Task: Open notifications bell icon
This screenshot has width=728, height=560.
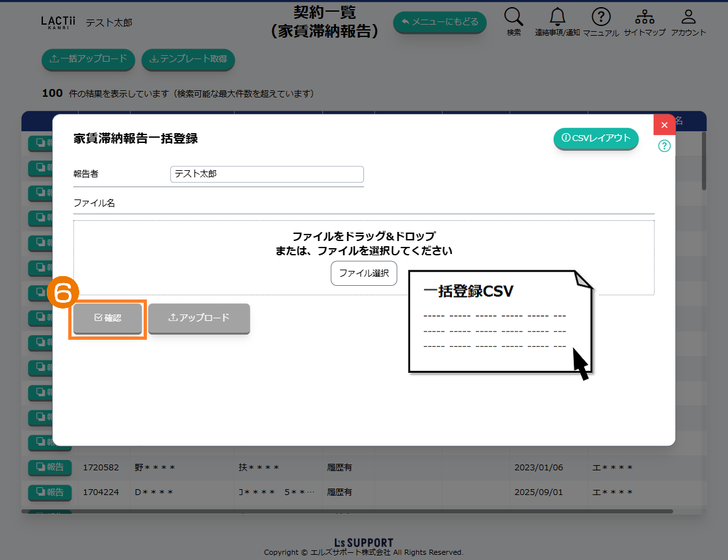Action: 557,18
